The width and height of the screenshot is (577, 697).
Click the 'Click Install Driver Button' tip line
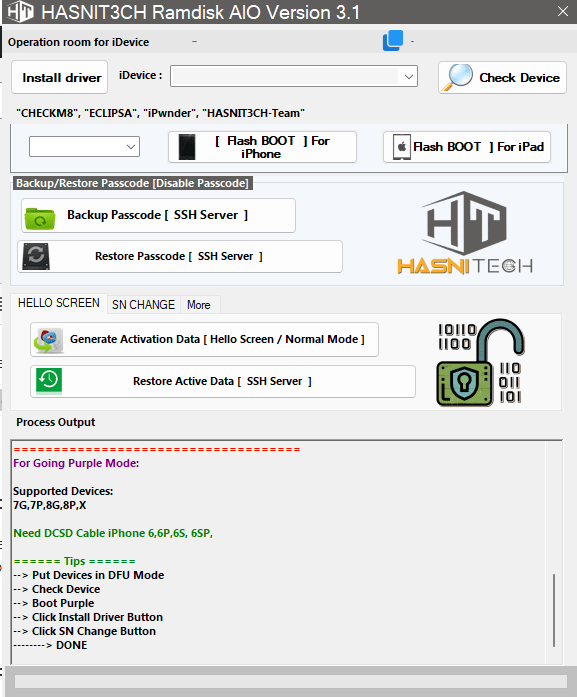click(97, 617)
